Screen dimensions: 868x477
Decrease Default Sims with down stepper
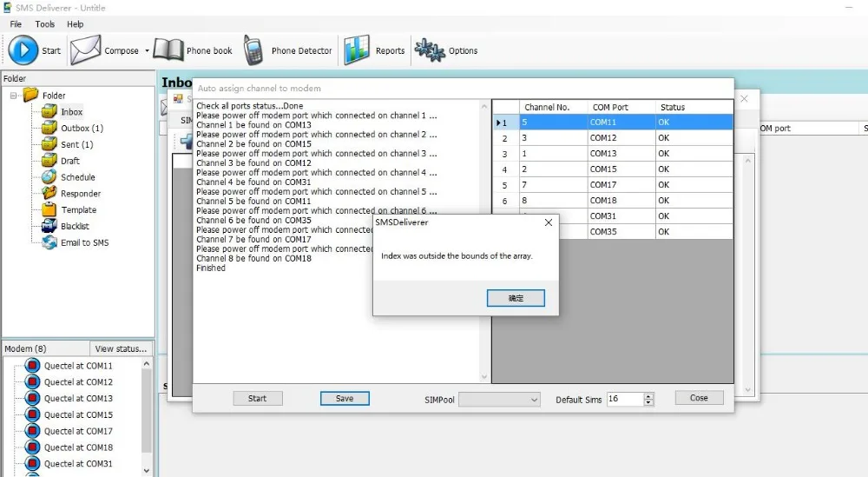pos(648,402)
